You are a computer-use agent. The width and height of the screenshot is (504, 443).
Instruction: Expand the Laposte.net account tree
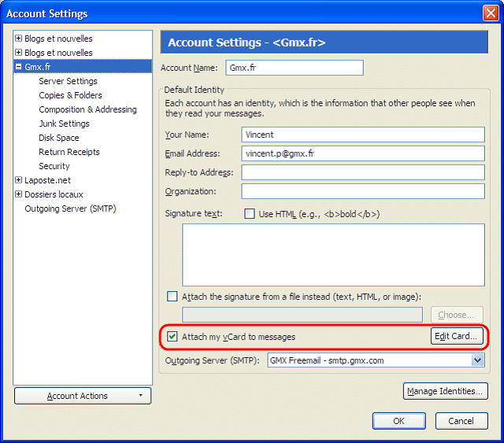19,180
